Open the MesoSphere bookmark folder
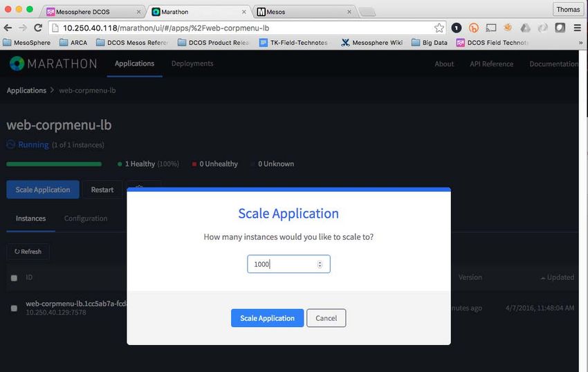This screenshot has width=588, height=372. pyautogui.click(x=26, y=43)
